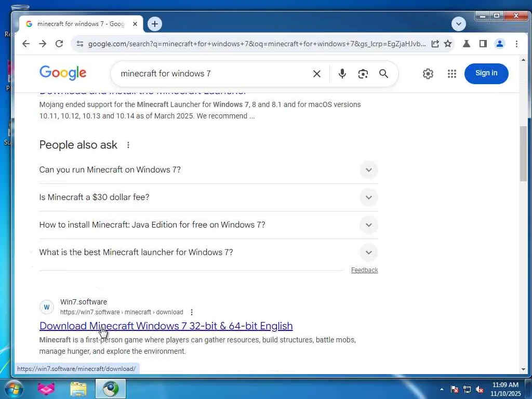Open the Windows Start menu
Viewport: 532px width, 399px height.
14,389
